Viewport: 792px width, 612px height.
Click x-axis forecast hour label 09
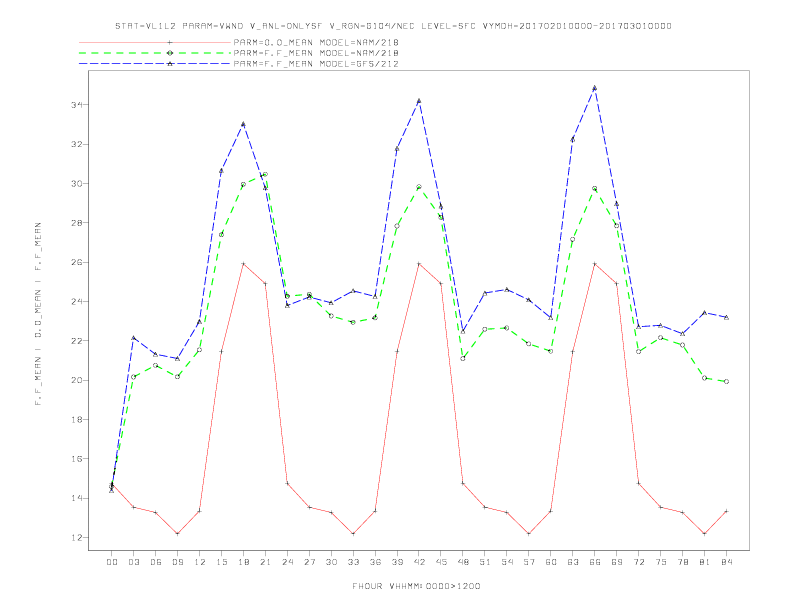[x=177, y=562]
